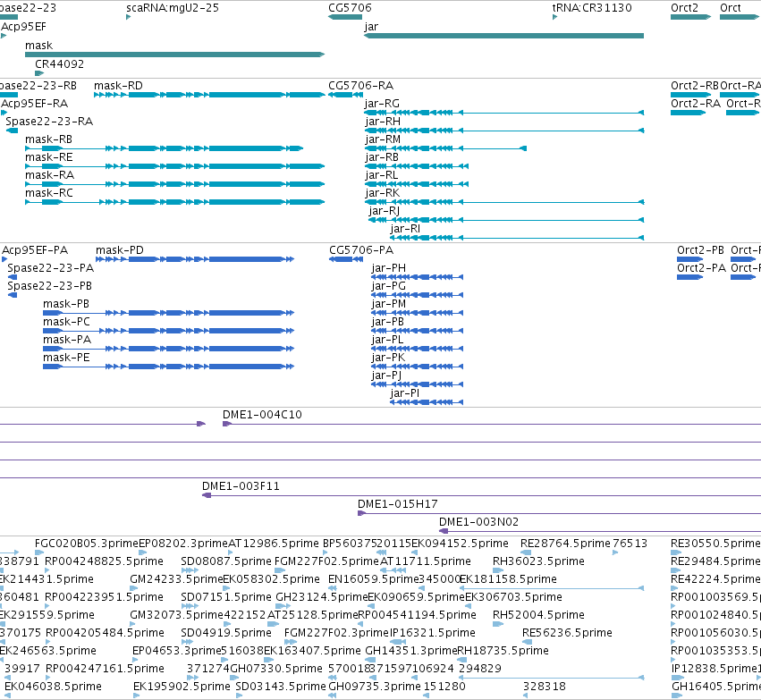Select the jar-RG transcript label
761x700 pixels.
382,104
